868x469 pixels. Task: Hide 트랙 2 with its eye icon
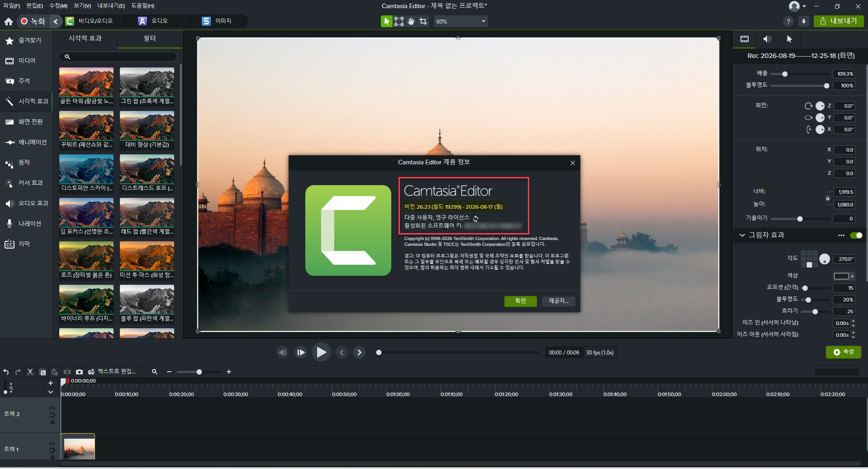[x=52, y=408]
